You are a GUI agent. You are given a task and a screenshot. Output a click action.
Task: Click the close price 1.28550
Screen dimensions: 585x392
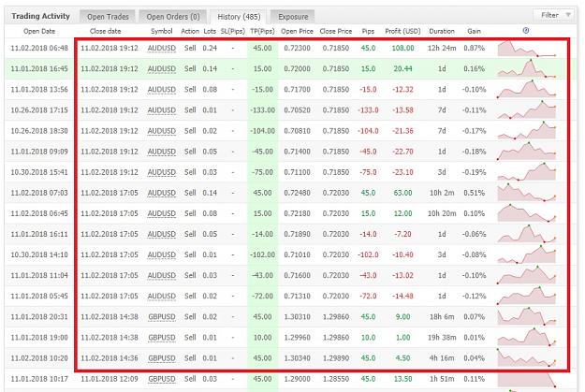click(336, 379)
